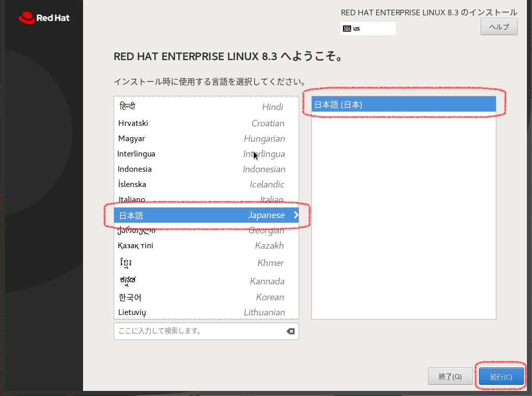Image resolution: width=532 pixels, height=396 pixels.
Task: Choose Magyar (Hungarian) language
Action: click(206, 139)
